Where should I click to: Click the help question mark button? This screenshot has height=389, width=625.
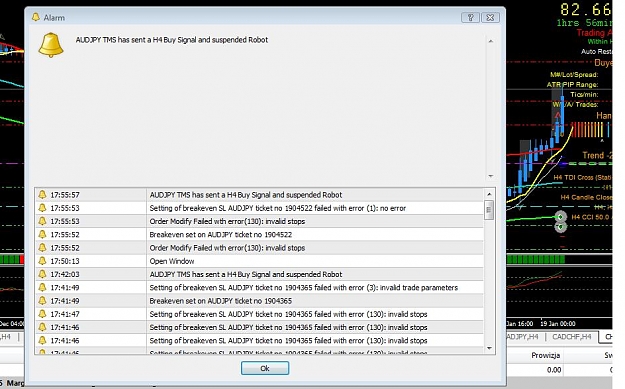tap(470, 18)
